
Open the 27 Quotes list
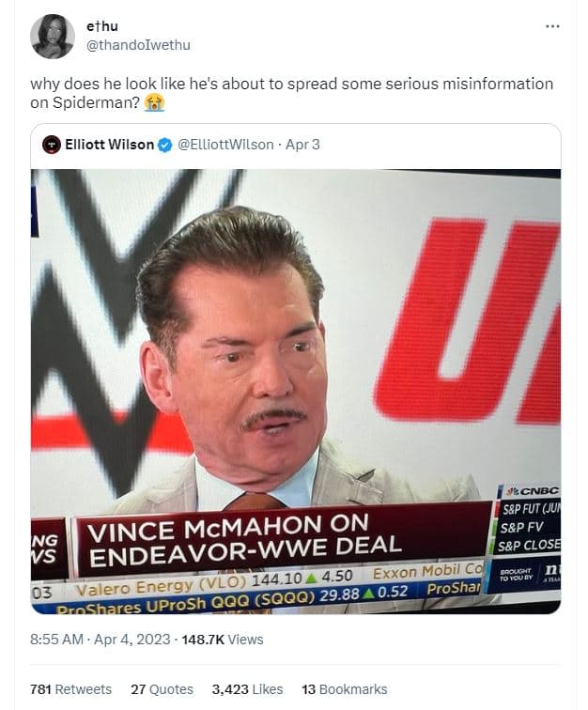[162, 689]
